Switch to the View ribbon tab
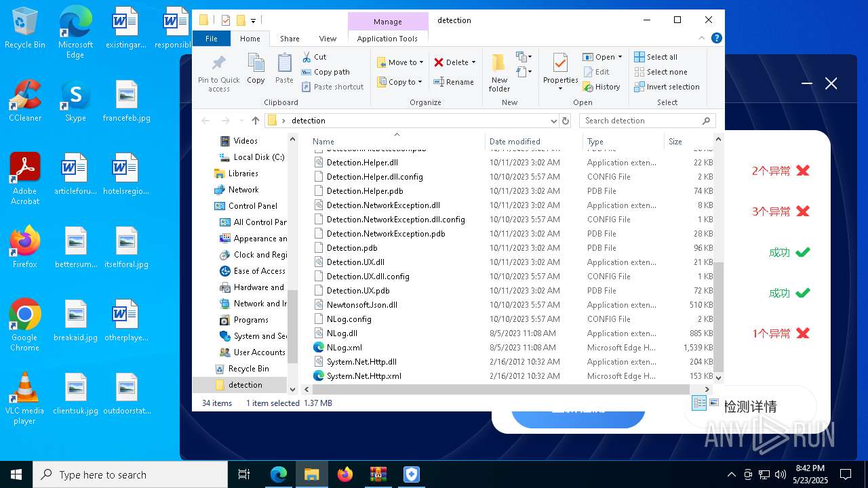 [x=328, y=39]
